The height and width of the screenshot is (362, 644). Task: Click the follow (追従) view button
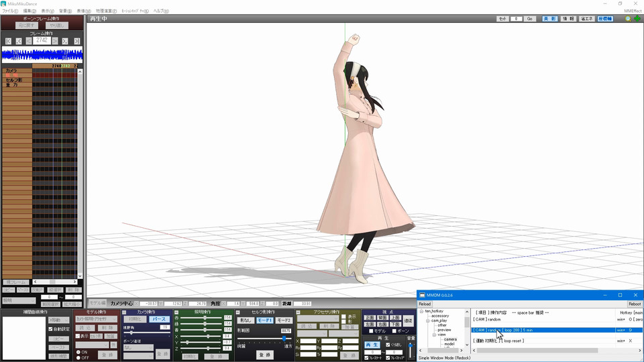point(409,320)
